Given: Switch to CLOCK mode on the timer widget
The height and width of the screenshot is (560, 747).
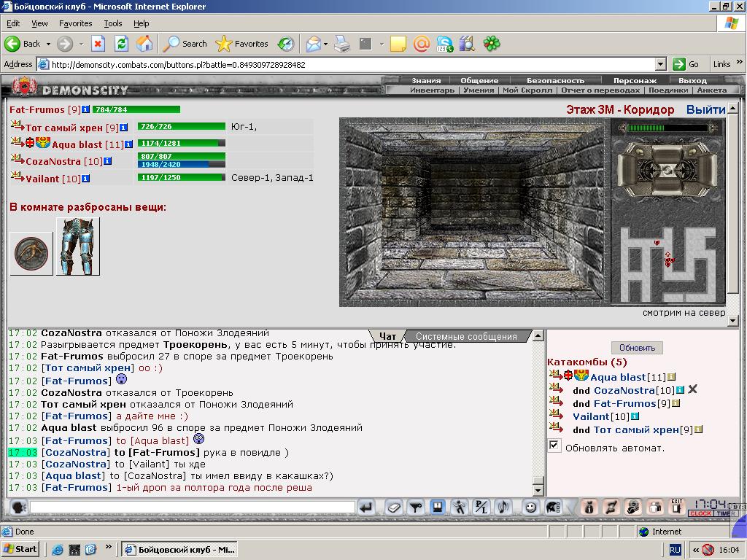Looking at the screenshot, I should (x=701, y=513).
